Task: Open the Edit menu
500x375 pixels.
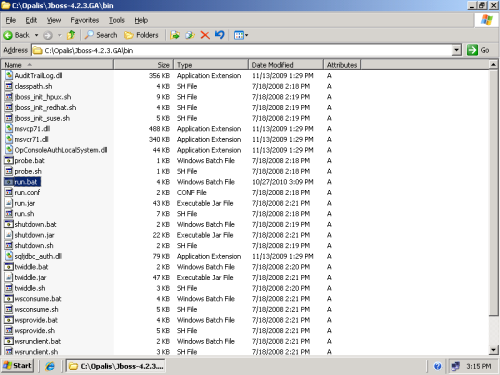Action: coord(31,20)
